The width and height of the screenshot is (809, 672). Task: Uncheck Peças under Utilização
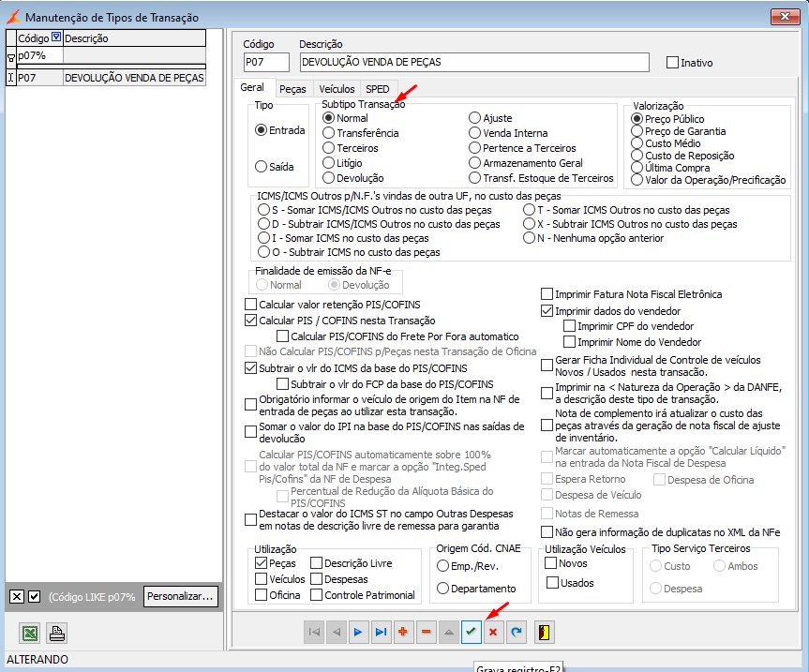[261, 563]
